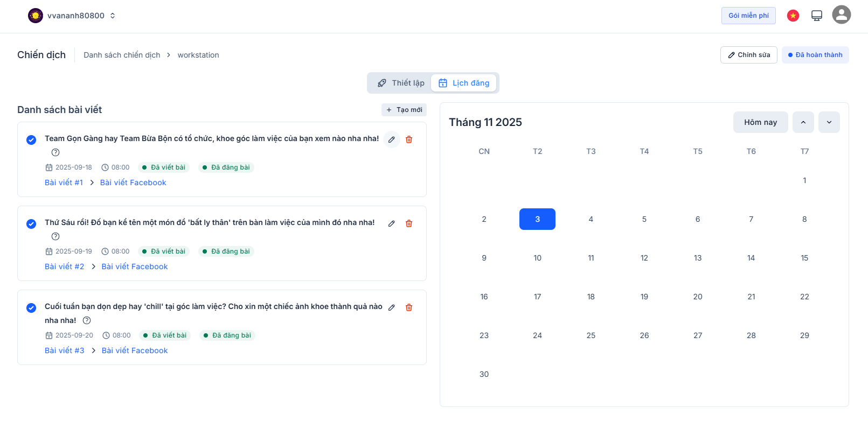The width and height of the screenshot is (868, 421).
Task: Select day 17 in the calendar
Action: [537, 297]
